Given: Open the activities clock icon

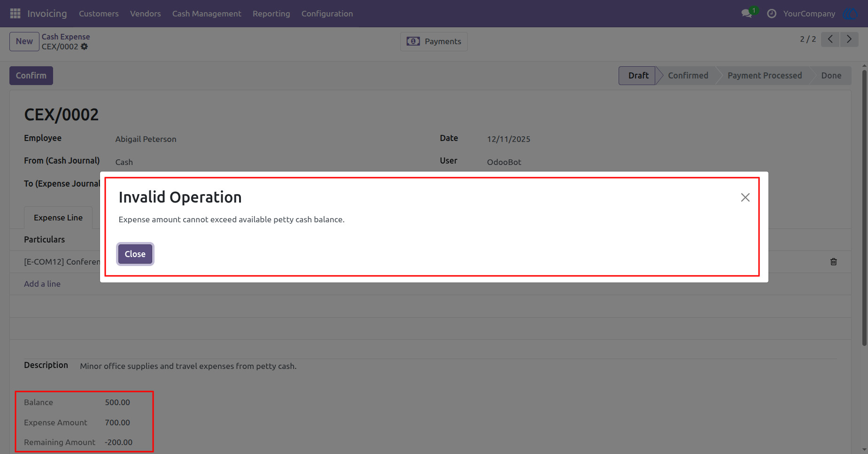Looking at the screenshot, I should 771,14.
